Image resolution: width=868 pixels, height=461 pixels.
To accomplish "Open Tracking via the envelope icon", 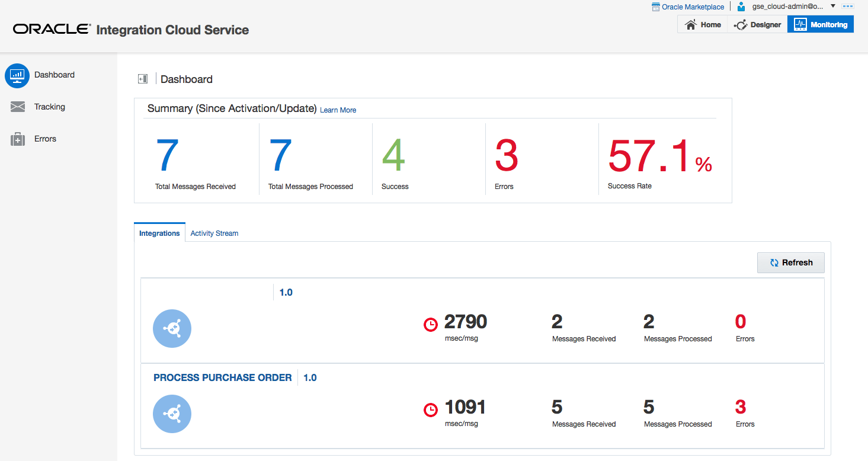I will (x=18, y=107).
